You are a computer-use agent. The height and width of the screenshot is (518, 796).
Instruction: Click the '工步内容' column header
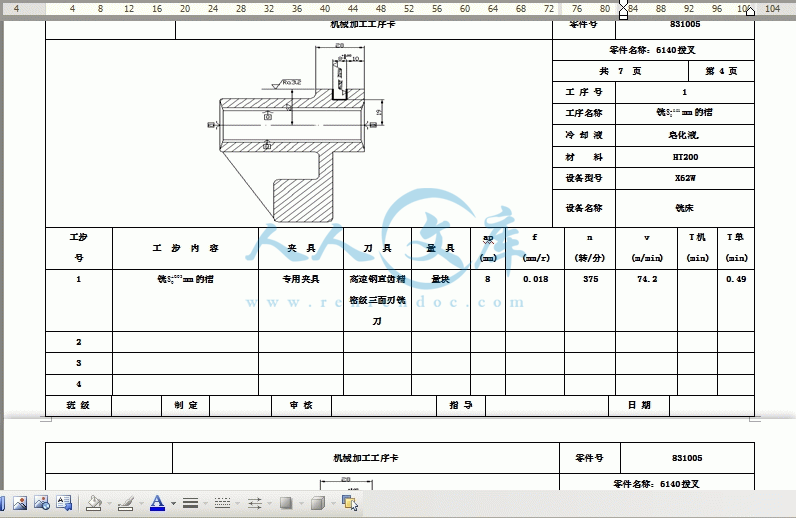click(185, 248)
